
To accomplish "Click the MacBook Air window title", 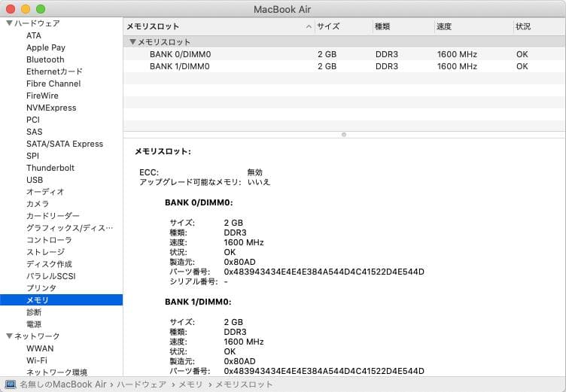I will click(x=282, y=9).
